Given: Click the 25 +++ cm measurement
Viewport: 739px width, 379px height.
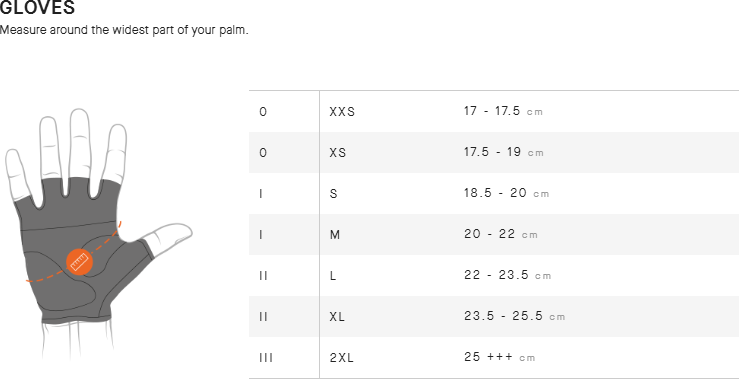Looking at the screenshot, I should (500, 357).
